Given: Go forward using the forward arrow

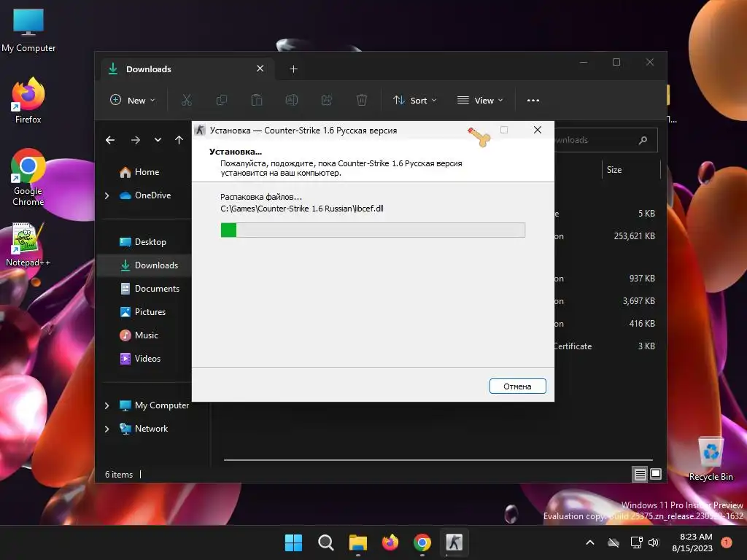Looking at the screenshot, I should point(135,140).
